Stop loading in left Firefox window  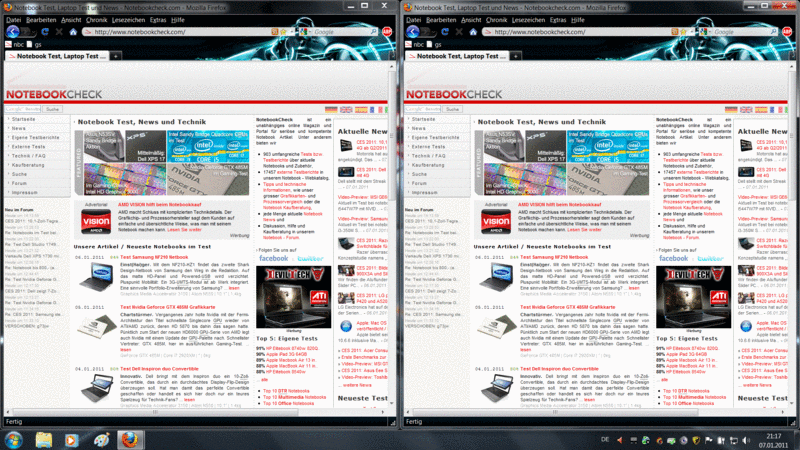[x=59, y=32]
